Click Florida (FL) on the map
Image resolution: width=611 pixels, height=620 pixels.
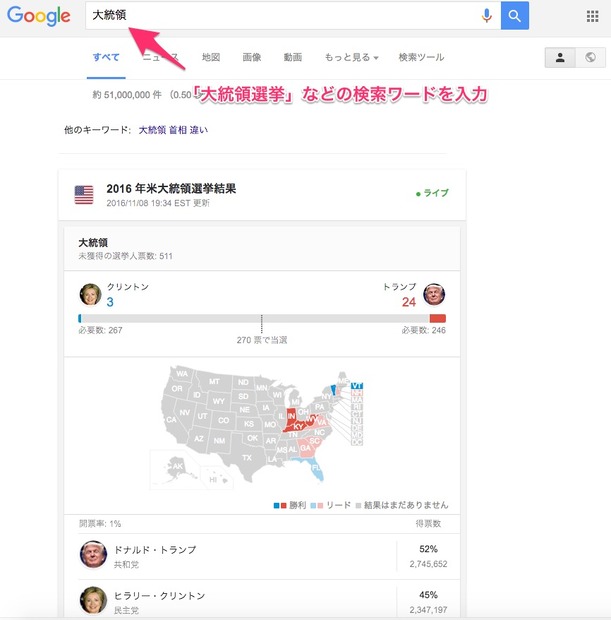(316, 469)
